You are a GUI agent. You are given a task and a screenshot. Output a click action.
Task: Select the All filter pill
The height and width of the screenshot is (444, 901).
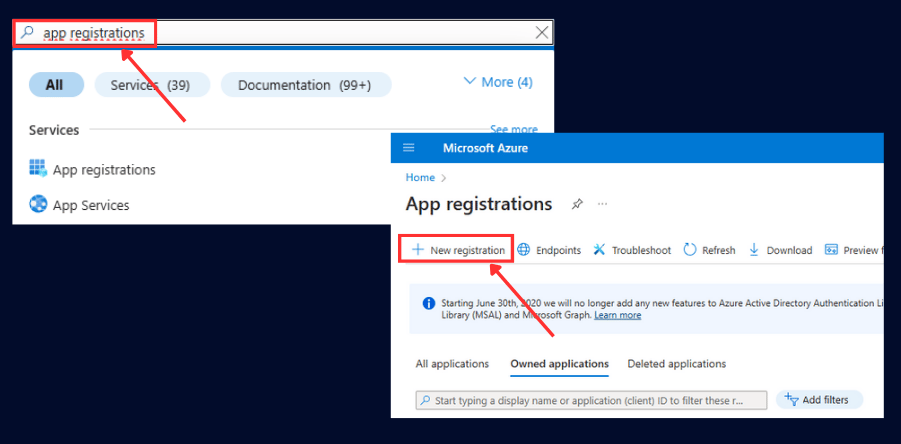coord(56,85)
